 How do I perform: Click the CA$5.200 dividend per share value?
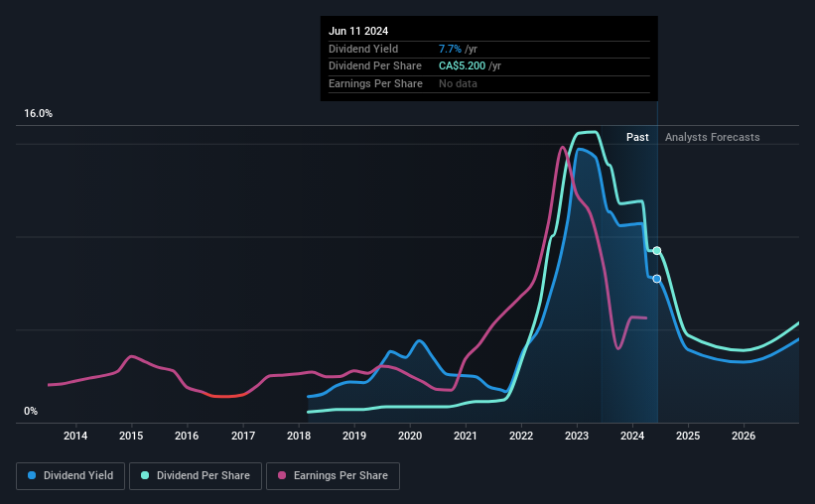click(462, 66)
